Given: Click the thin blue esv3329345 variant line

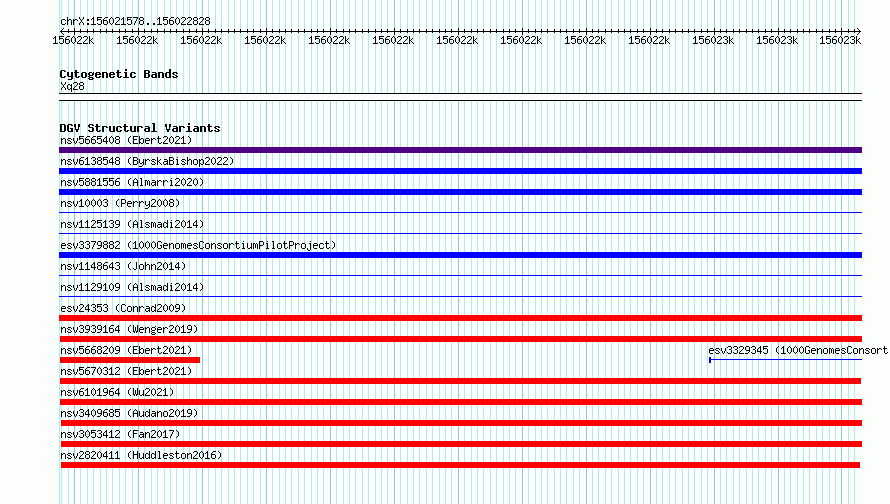Looking at the screenshot, I should pos(786,360).
